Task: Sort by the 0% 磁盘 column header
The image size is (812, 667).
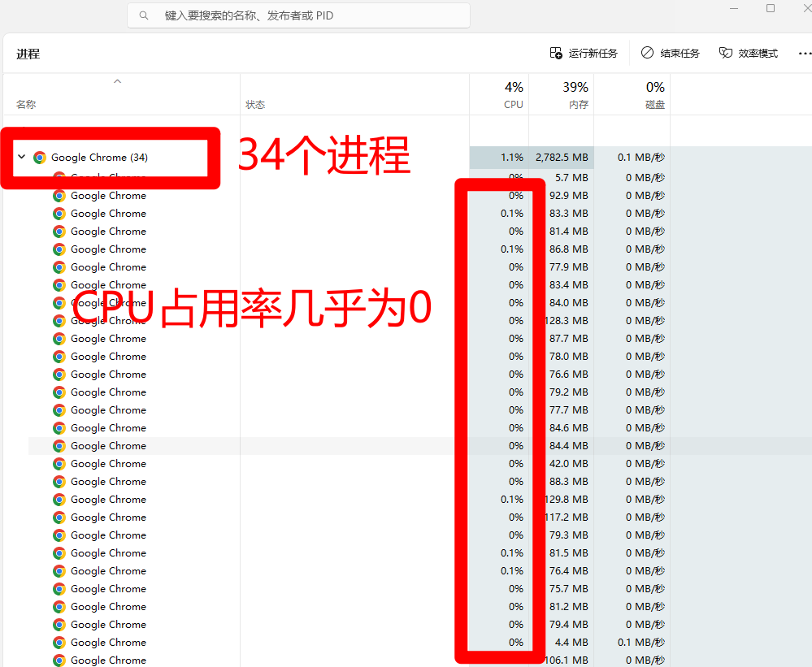Action: click(x=632, y=95)
